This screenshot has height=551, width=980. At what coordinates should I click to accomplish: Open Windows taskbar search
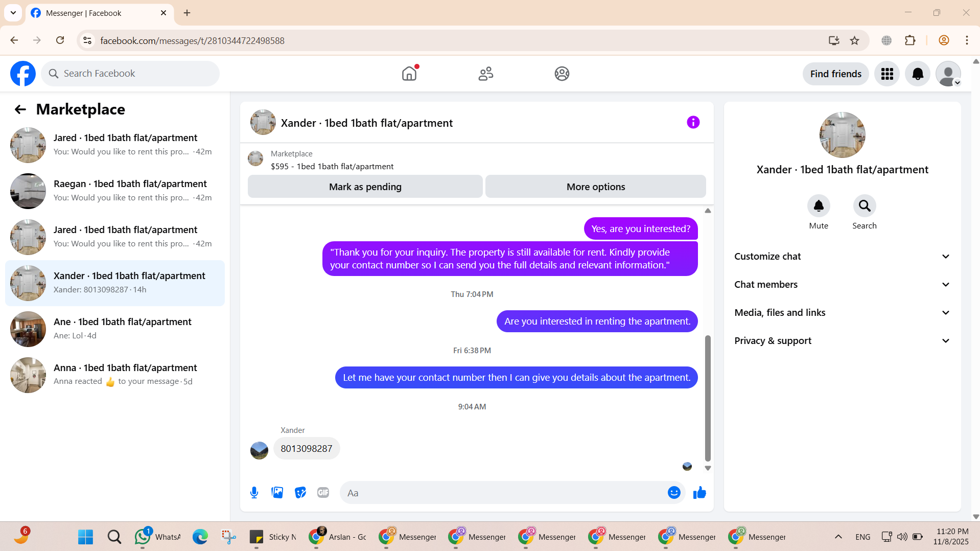pos(114,537)
